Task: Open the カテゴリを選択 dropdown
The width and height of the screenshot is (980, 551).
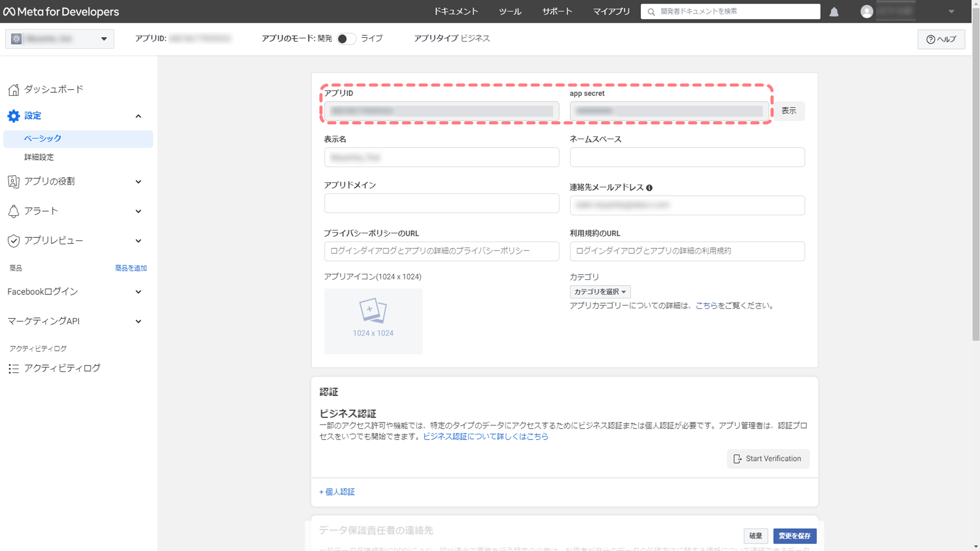Action: (x=600, y=292)
